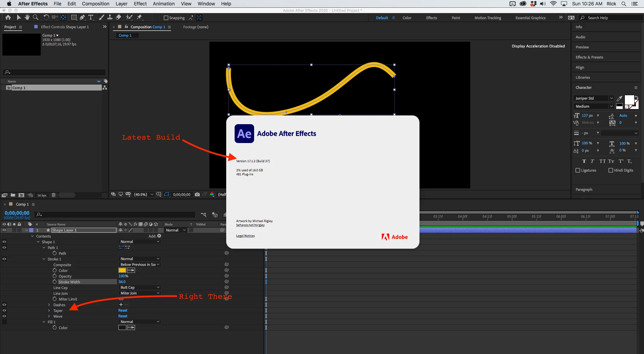Select the Brush tool
Viewport: 644px width, 354px height.
point(102,17)
